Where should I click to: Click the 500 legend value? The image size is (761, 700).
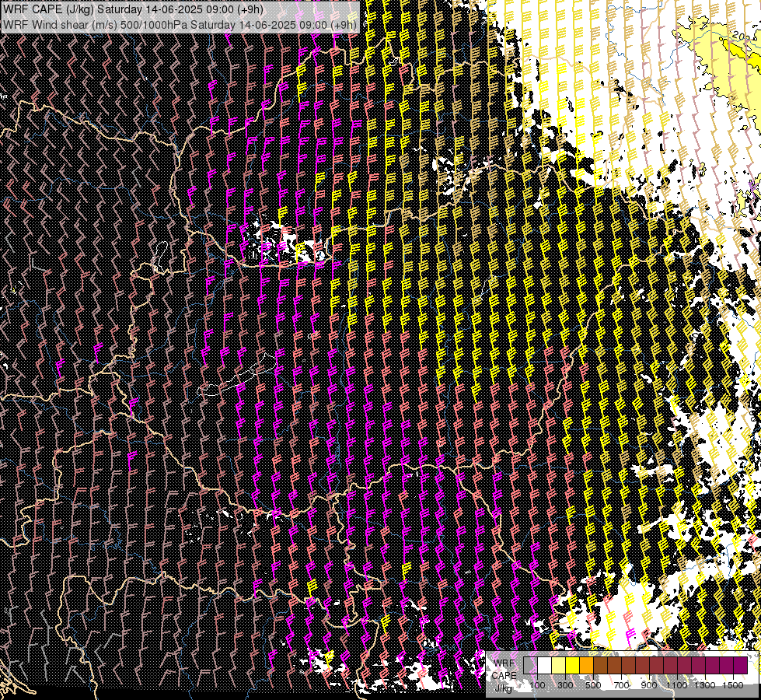593,685
